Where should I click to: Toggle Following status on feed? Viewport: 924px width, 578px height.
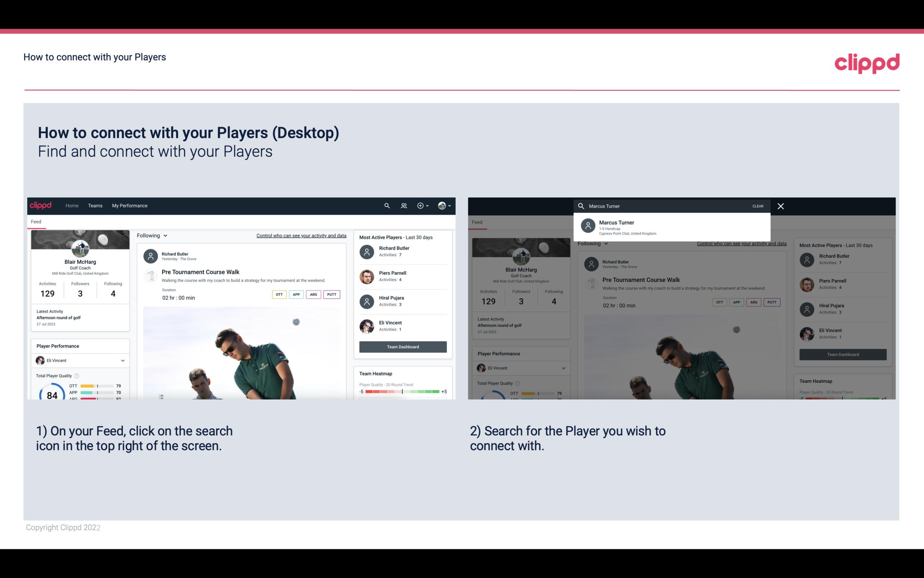[152, 235]
